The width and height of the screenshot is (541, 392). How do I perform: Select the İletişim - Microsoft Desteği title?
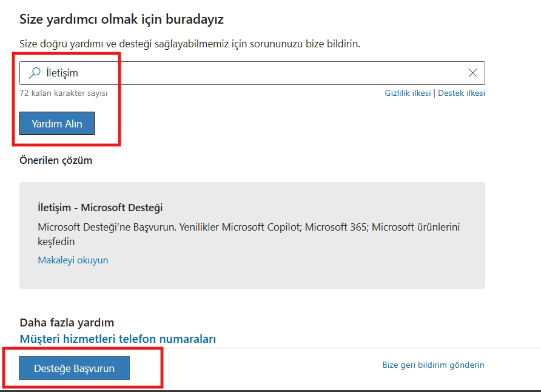coord(100,208)
